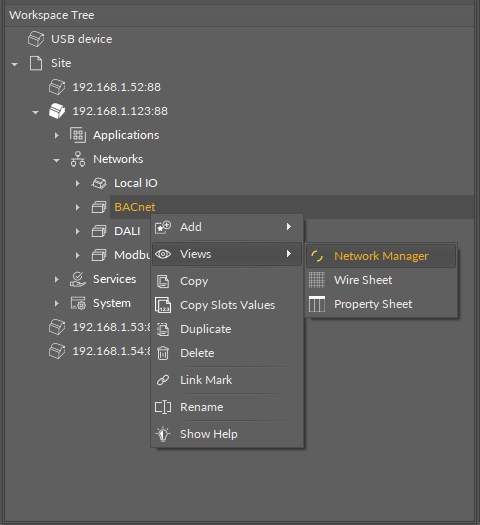Image resolution: width=480 pixels, height=525 pixels.
Task: Click the 192.168.1.52:88 device icon
Action: [x=57, y=87]
